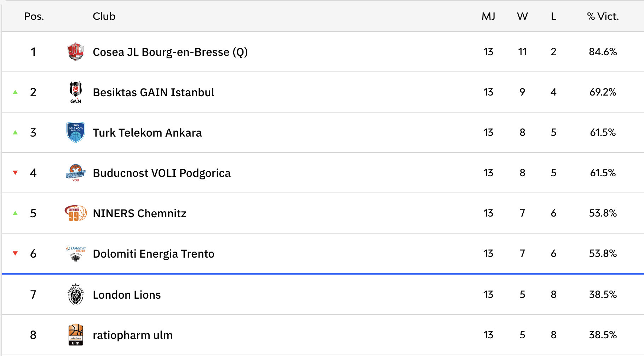Click the green up arrow beside position 5
This screenshot has width=644, height=356.
point(15,213)
